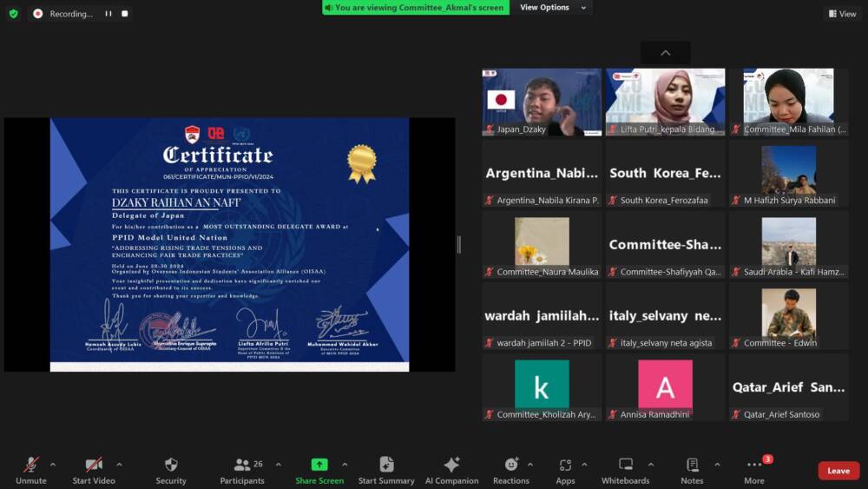Open View Options dropdown

[553, 8]
